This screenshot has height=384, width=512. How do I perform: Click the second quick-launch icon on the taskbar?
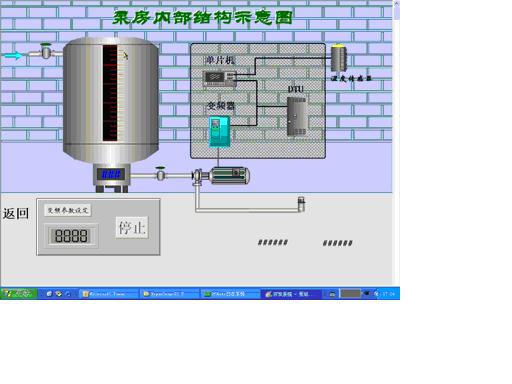tap(59, 294)
